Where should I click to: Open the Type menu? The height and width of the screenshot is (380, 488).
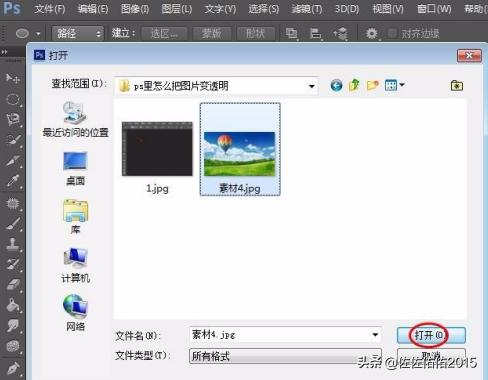(x=220, y=9)
